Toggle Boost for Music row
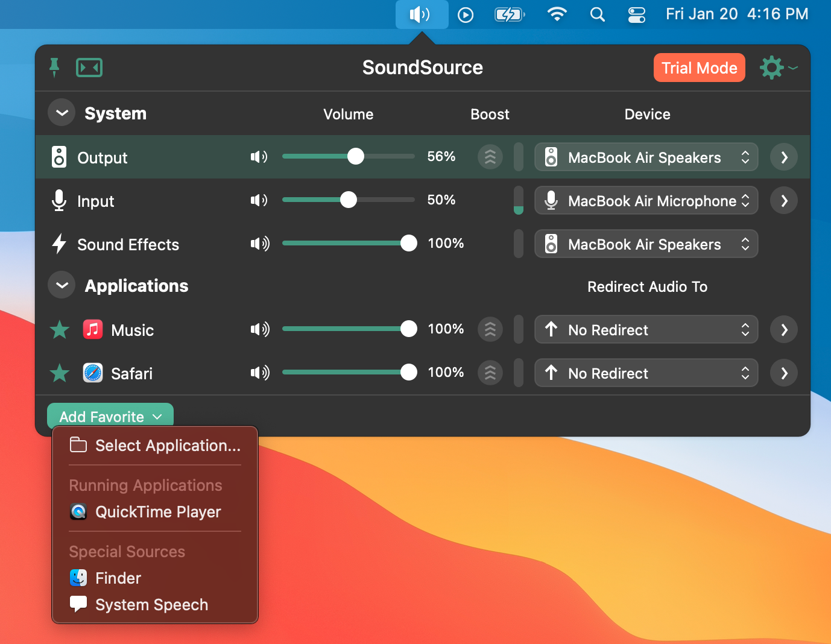831x644 pixels. pos(490,329)
